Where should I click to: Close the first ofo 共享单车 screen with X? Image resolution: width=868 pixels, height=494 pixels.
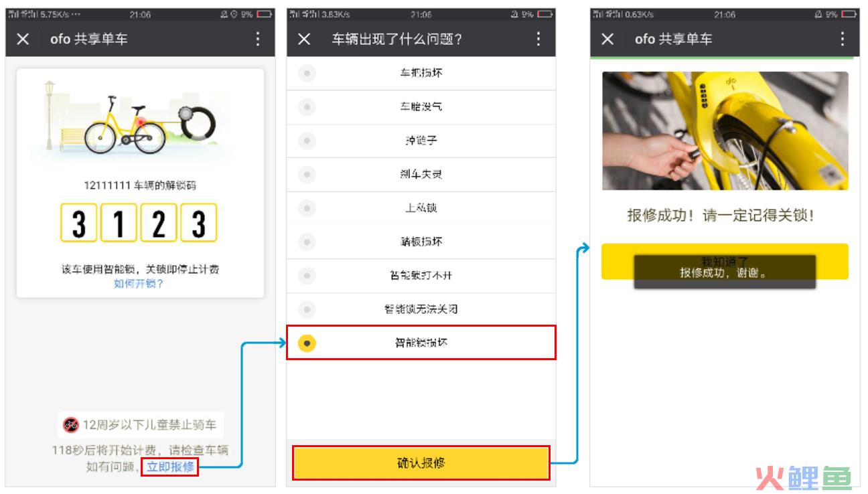click(23, 39)
